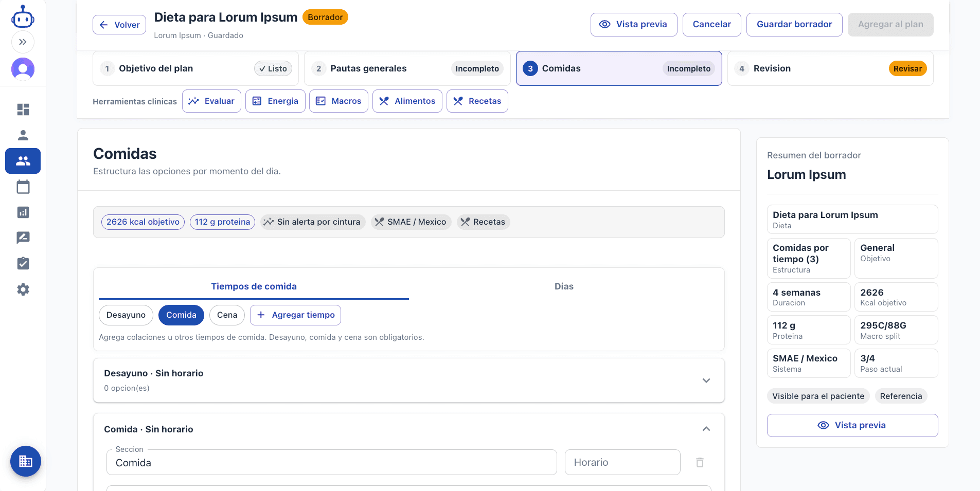Go to step 2 Pautas generales
This screenshot has height=491, width=980.
(407, 68)
